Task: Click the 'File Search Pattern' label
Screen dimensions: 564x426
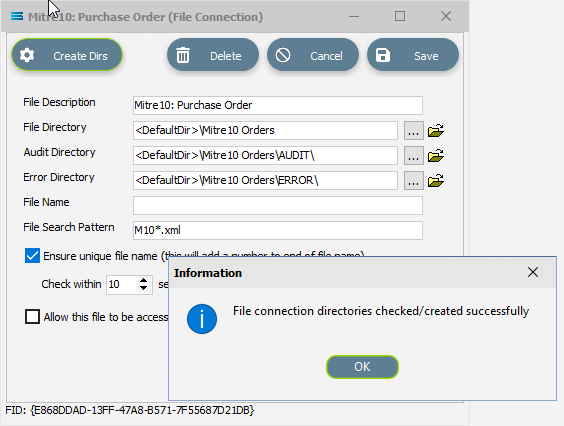Action: [x=69, y=227]
